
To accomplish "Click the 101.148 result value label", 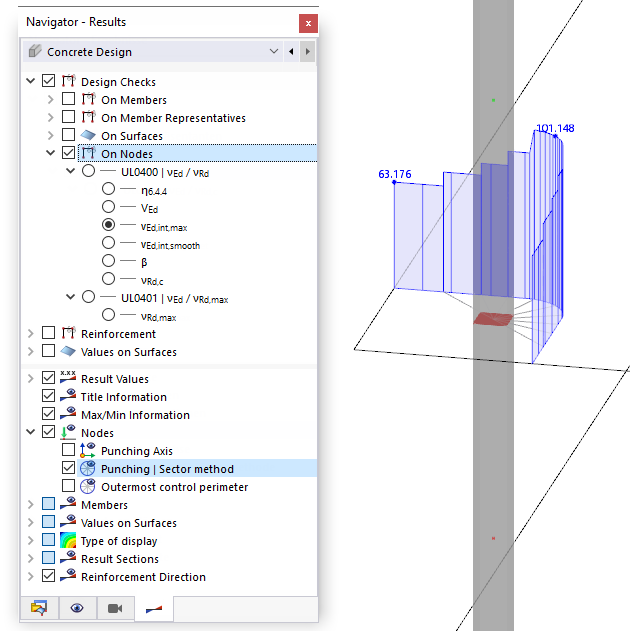I will (556, 128).
